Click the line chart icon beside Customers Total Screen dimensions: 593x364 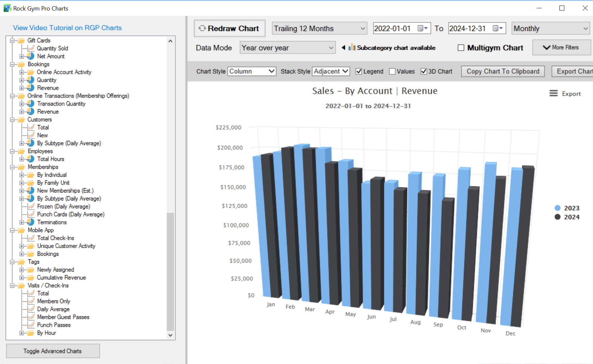(x=31, y=127)
